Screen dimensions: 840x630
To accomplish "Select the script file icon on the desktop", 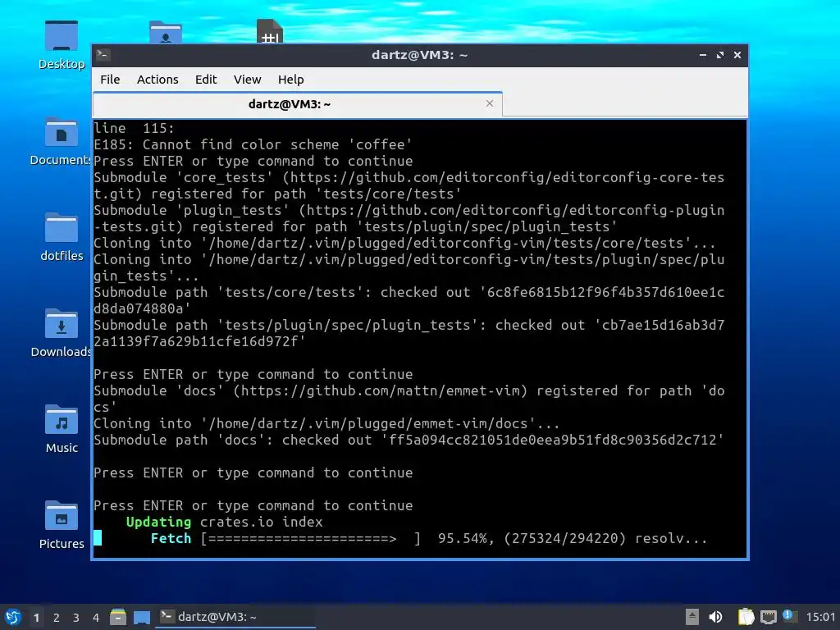I will 269,31.
